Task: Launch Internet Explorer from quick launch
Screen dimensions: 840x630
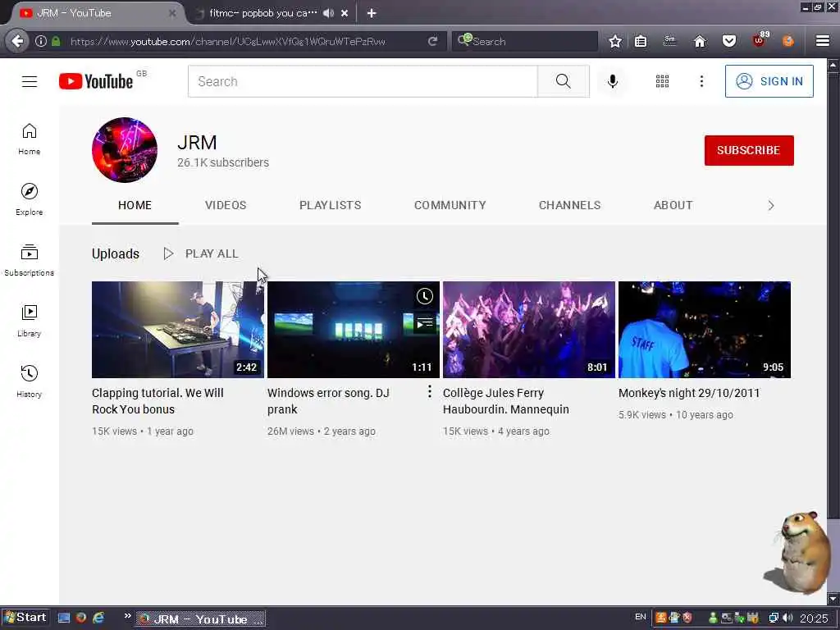Action: point(98,618)
